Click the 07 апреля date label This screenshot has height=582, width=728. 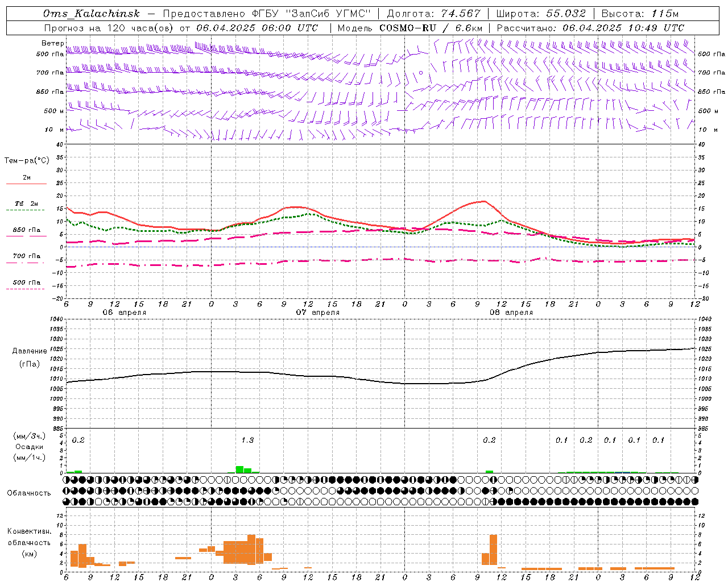pyautogui.click(x=317, y=313)
